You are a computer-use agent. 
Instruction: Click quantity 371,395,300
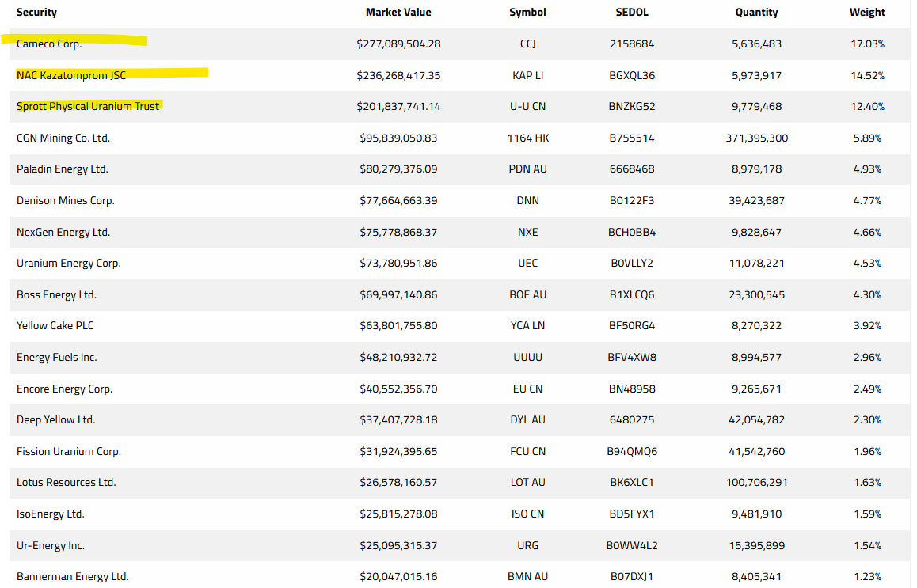coord(757,138)
